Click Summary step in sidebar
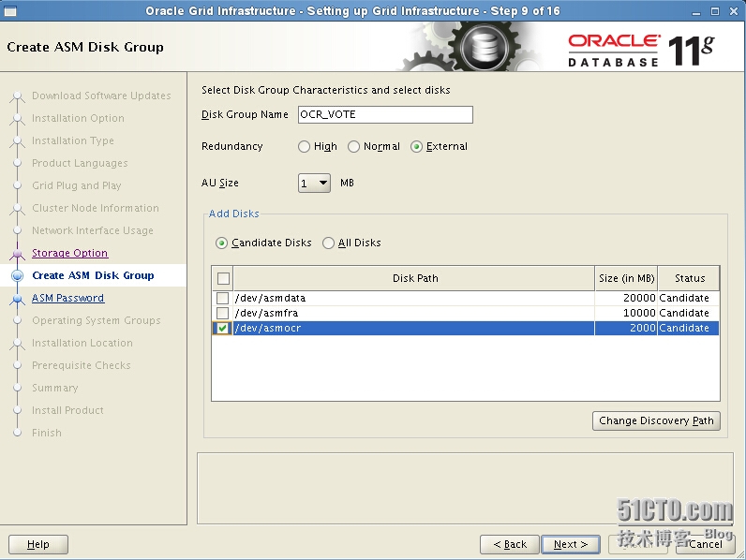The width and height of the screenshot is (746, 560). 55,388
